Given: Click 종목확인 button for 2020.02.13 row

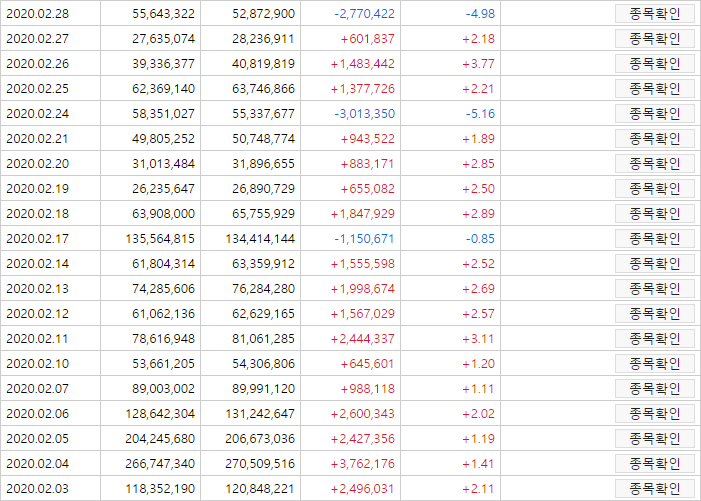Looking at the screenshot, I should click(655, 289).
